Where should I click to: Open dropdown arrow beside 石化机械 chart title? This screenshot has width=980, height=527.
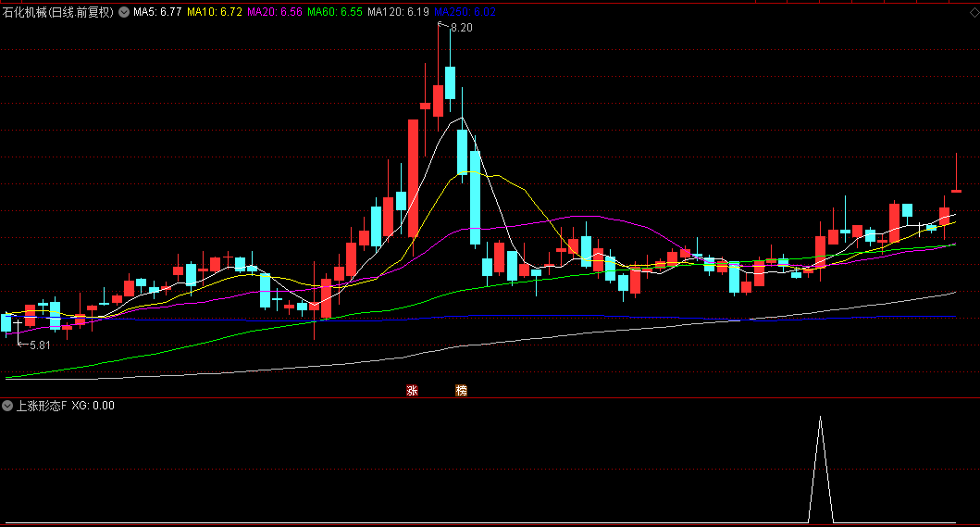124,12
